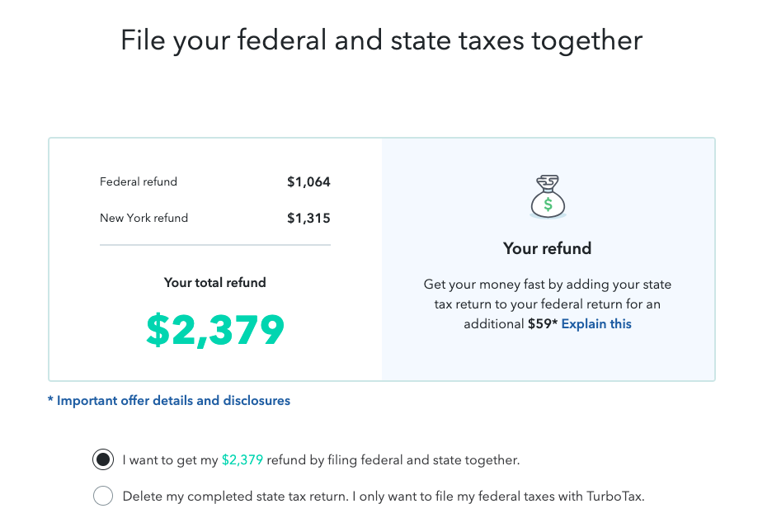Click the $2,379 total refund amount
The height and width of the screenshot is (532, 772).
pyautogui.click(x=215, y=330)
